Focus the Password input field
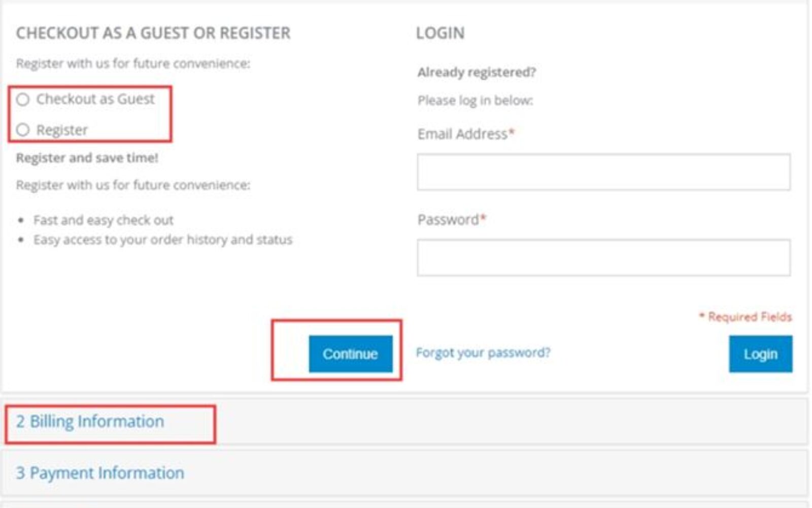Viewport: 812px width, 508px height. point(603,258)
